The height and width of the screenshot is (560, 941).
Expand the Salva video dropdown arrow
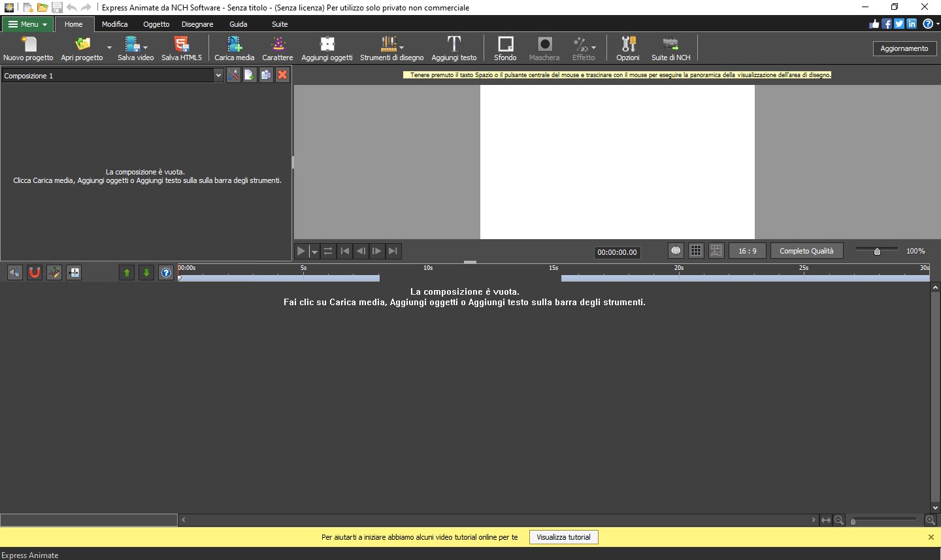click(145, 47)
